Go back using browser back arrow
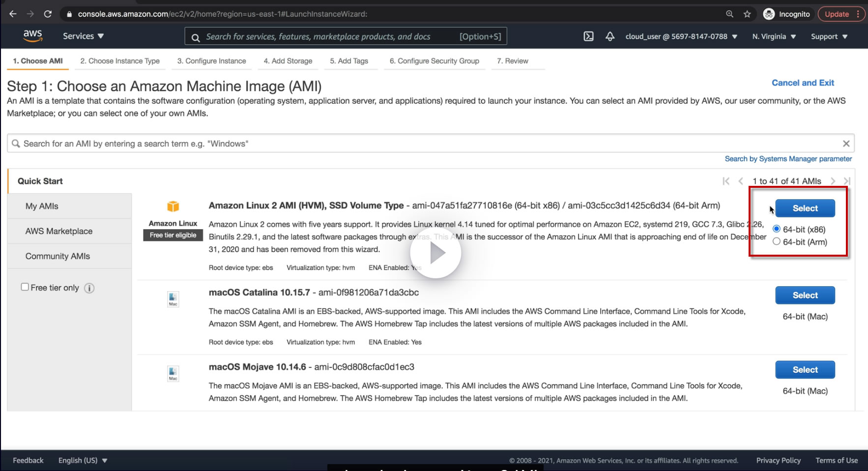This screenshot has width=868, height=471. pos(13,14)
